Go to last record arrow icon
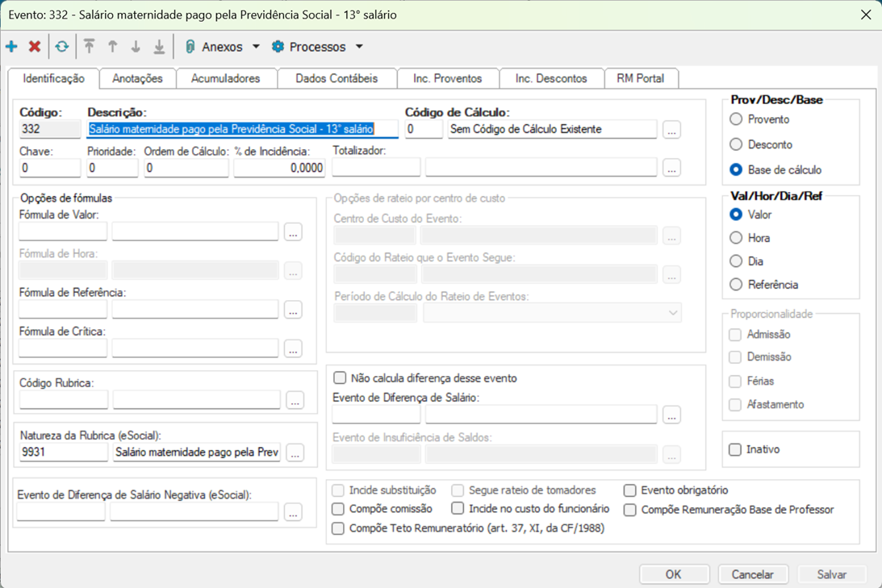This screenshot has height=588, width=882. [159, 47]
